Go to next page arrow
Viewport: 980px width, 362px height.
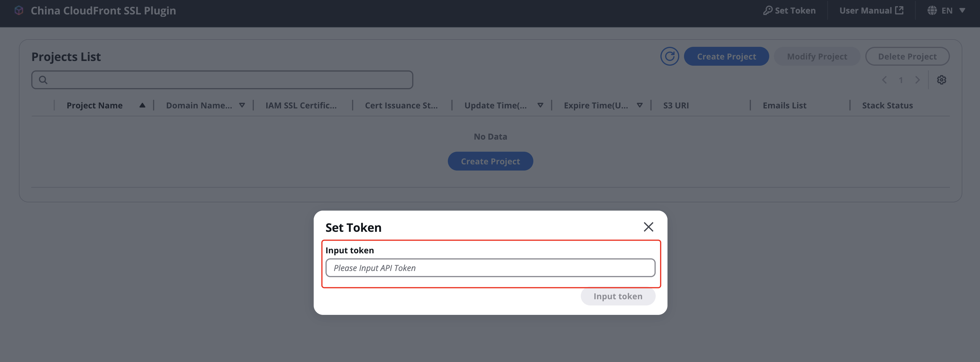[917, 80]
